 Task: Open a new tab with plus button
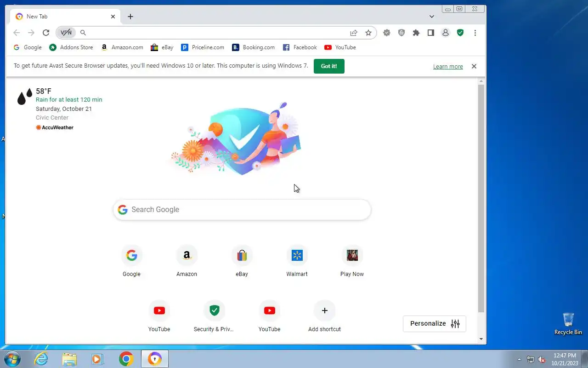tap(130, 17)
